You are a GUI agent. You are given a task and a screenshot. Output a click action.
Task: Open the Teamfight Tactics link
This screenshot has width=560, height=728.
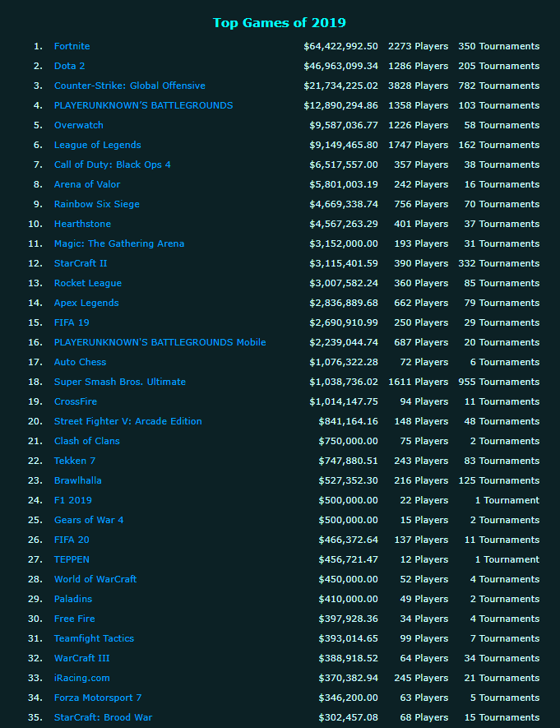point(94,638)
